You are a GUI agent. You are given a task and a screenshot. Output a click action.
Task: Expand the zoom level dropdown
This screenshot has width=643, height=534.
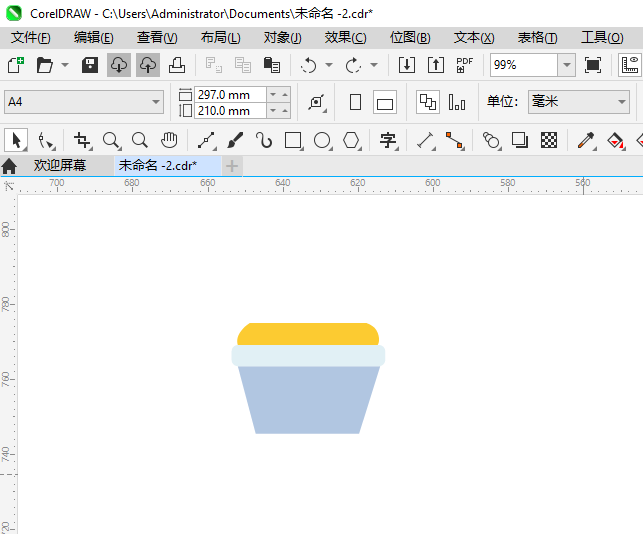point(567,65)
